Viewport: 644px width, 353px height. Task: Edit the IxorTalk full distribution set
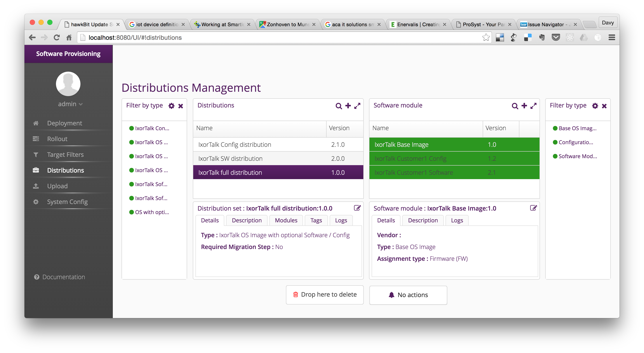click(357, 208)
